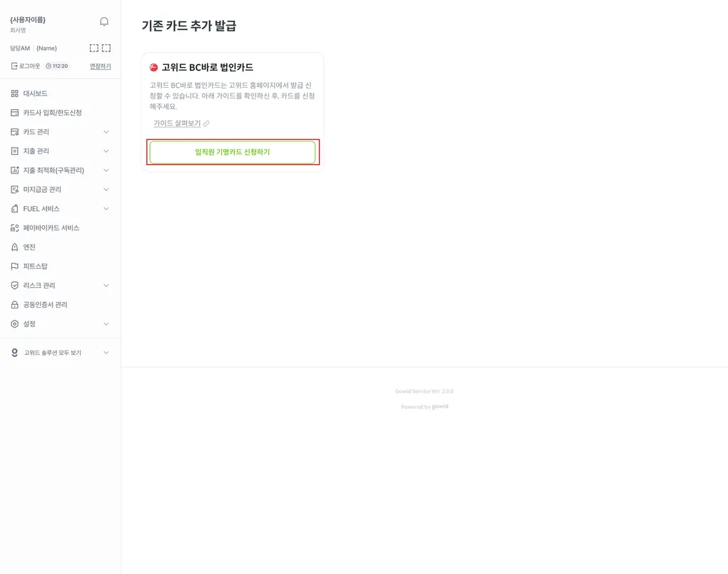Viewport: 728px width, 574px height.
Task: Expand the 지출 관리 chevron
Action: point(106,151)
